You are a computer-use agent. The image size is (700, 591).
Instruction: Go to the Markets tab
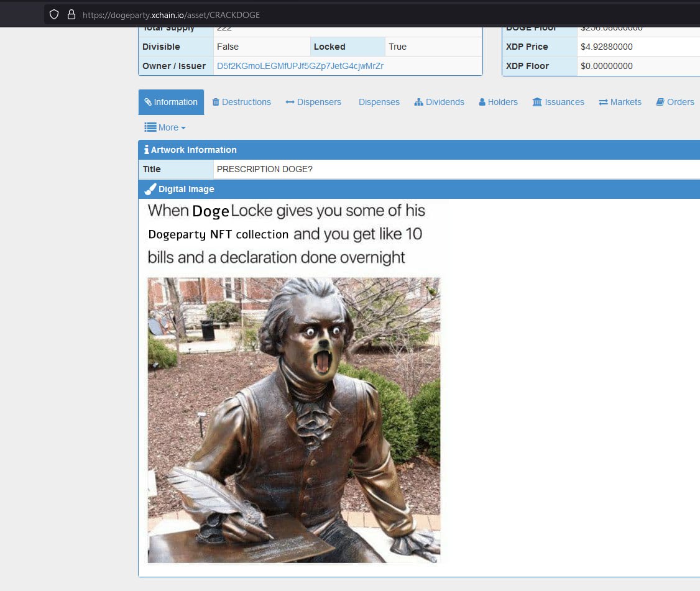click(x=620, y=102)
